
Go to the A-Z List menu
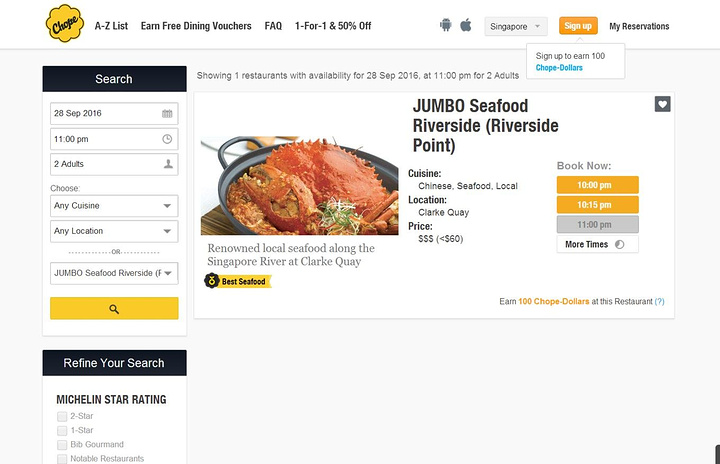pos(111,26)
